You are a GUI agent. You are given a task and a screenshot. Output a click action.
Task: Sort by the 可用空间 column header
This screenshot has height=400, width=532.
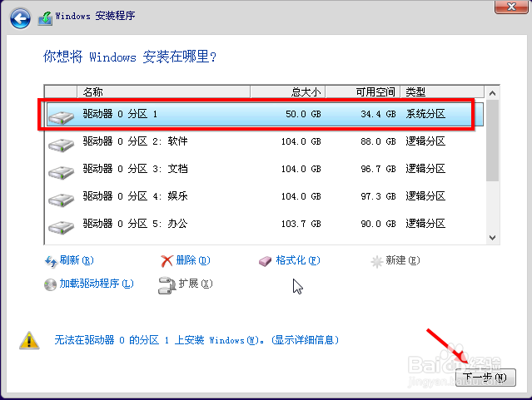pyautogui.click(x=363, y=91)
